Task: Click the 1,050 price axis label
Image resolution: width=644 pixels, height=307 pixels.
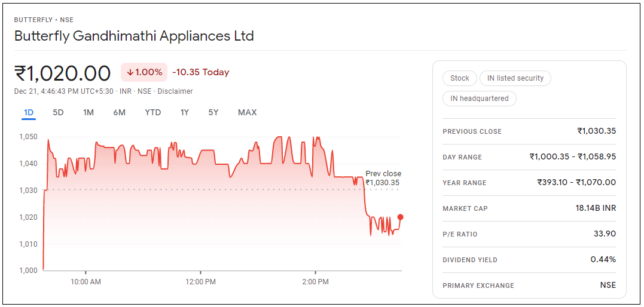Action: [x=28, y=137]
